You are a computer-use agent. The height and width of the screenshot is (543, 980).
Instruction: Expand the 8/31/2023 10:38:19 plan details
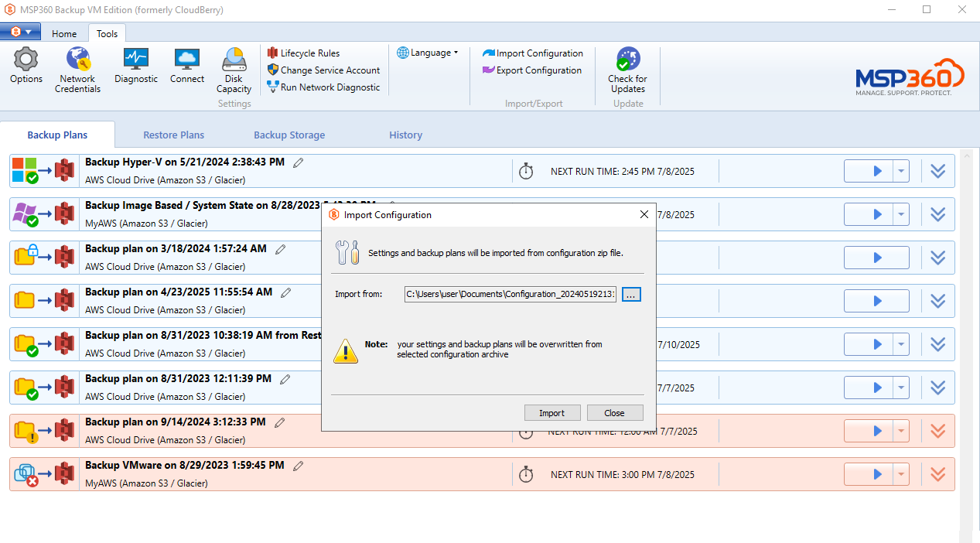pos(938,344)
